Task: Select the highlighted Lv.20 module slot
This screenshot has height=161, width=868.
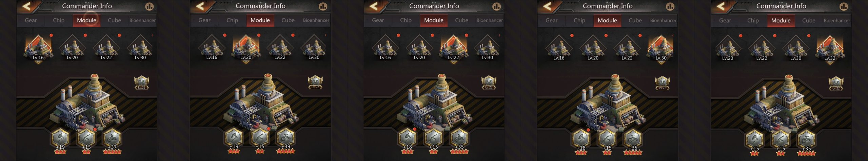Action: click(x=246, y=49)
